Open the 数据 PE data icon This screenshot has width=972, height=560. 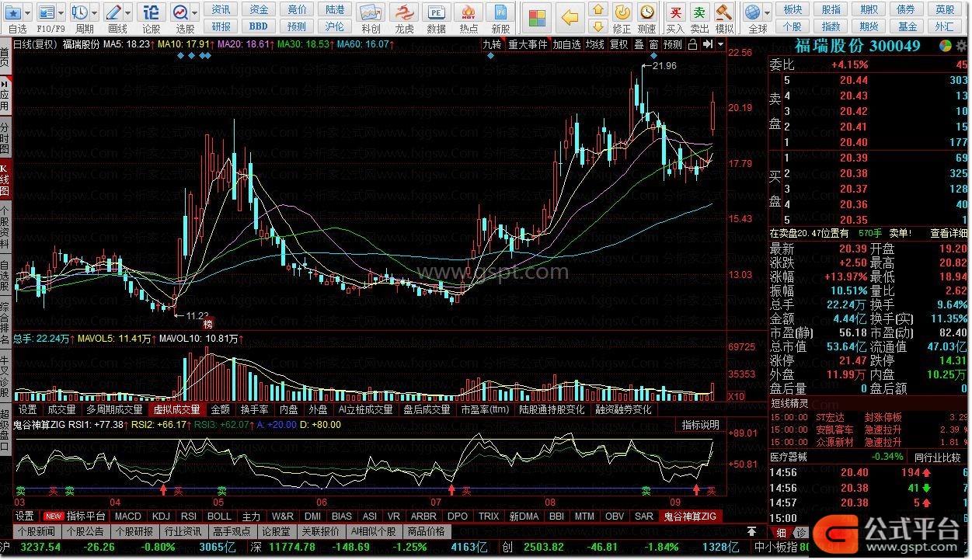pos(437,12)
